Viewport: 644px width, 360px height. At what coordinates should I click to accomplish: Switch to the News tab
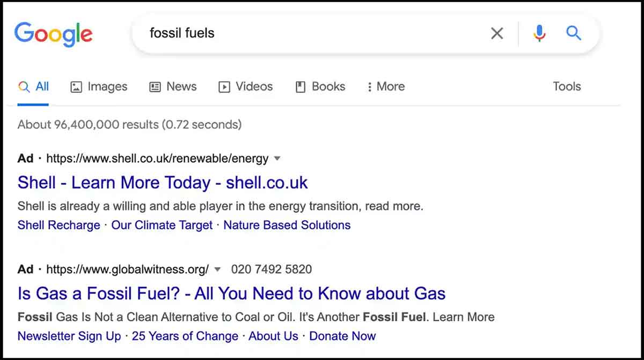(173, 87)
